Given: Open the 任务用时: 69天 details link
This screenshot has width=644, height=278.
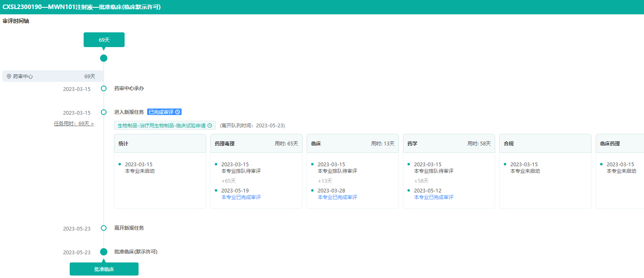Looking at the screenshot, I should (74, 124).
